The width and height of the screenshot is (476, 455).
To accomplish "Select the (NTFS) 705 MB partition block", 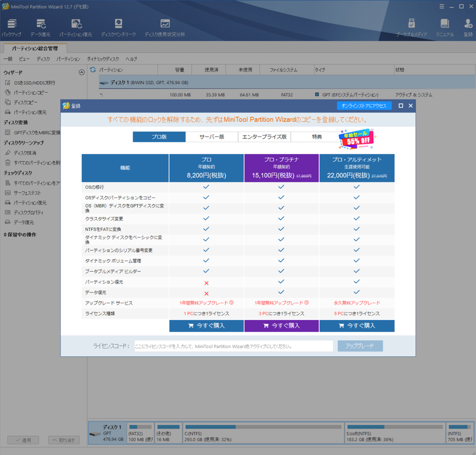I will [459, 434].
